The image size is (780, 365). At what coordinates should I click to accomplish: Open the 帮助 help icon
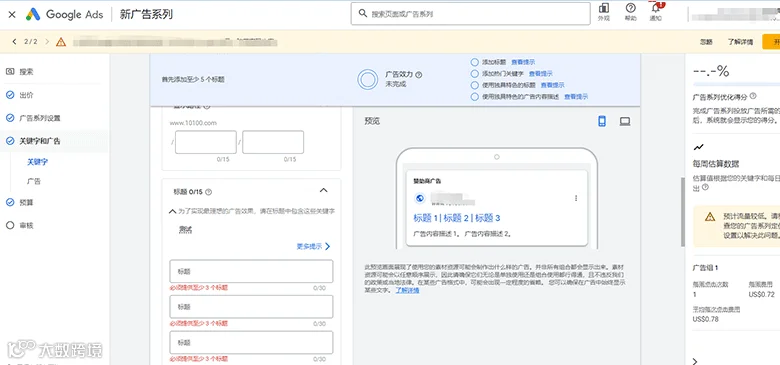click(x=630, y=8)
